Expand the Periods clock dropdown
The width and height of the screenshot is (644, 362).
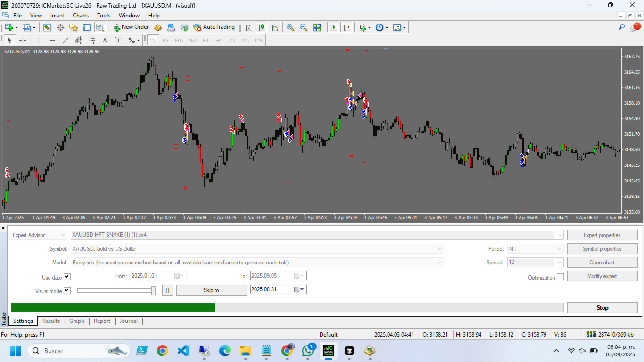coord(387,27)
